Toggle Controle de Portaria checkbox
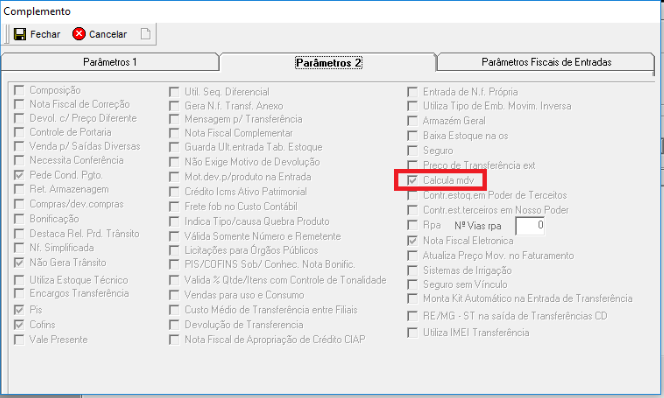The width and height of the screenshot is (664, 398). [x=19, y=132]
